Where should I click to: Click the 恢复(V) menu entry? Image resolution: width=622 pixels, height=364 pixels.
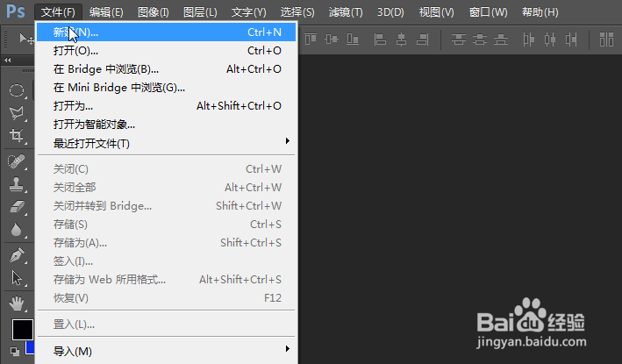[166, 298]
